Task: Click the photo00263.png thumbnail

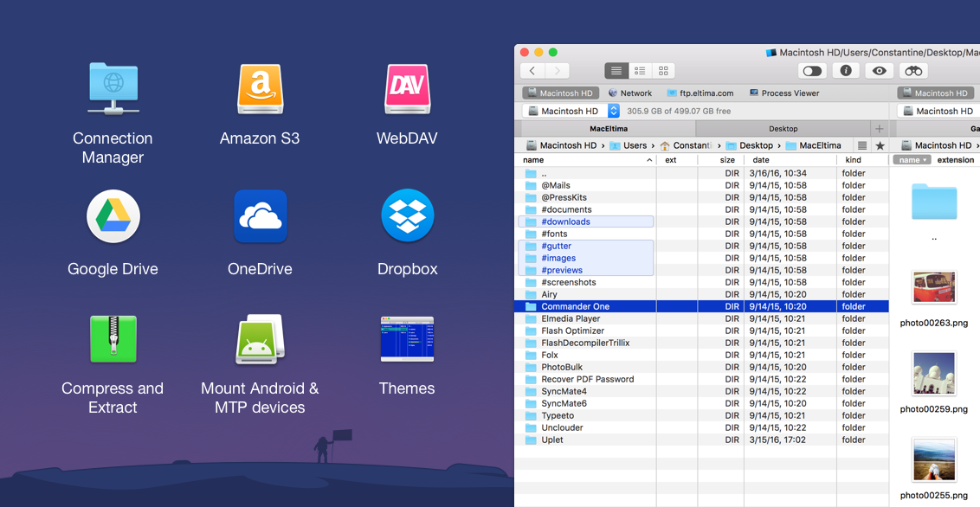Action: 934,287
